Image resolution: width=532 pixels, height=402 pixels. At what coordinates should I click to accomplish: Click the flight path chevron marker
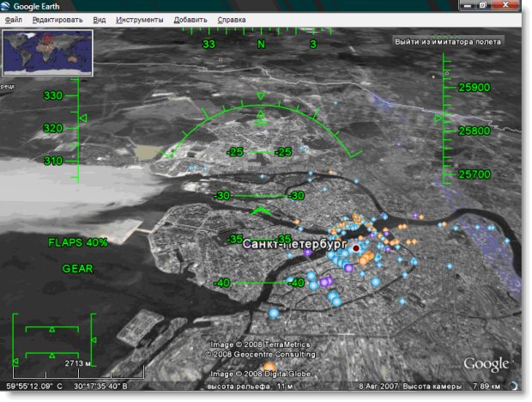pyautogui.click(x=261, y=210)
